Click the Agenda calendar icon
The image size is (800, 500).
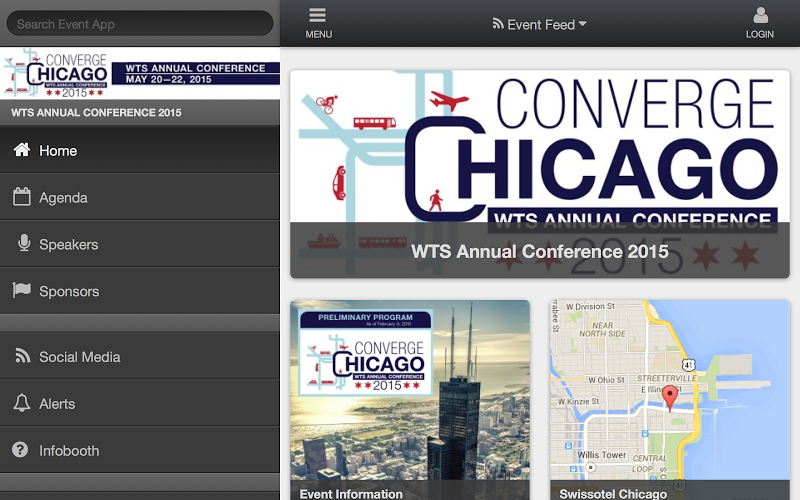click(x=22, y=196)
